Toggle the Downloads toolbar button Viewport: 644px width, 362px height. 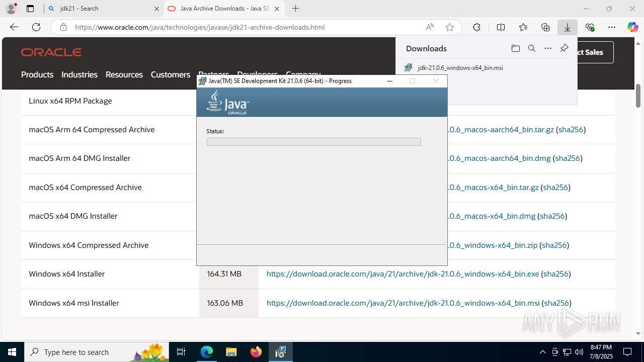568,27
